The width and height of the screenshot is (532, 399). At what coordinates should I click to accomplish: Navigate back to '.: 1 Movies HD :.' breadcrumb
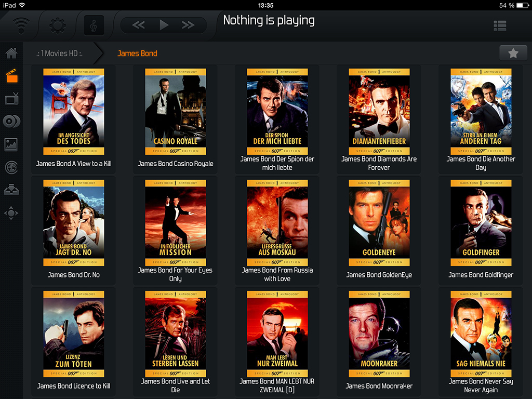point(60,54)
